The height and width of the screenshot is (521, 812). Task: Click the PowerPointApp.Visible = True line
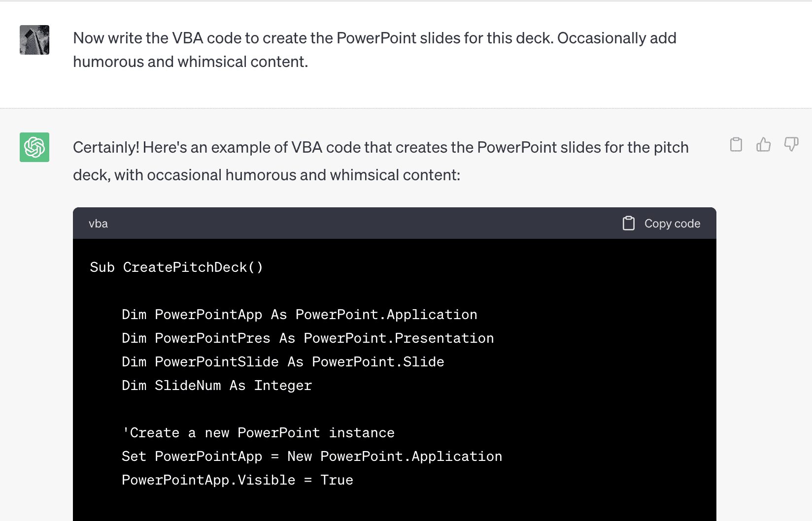coord(237,480)
